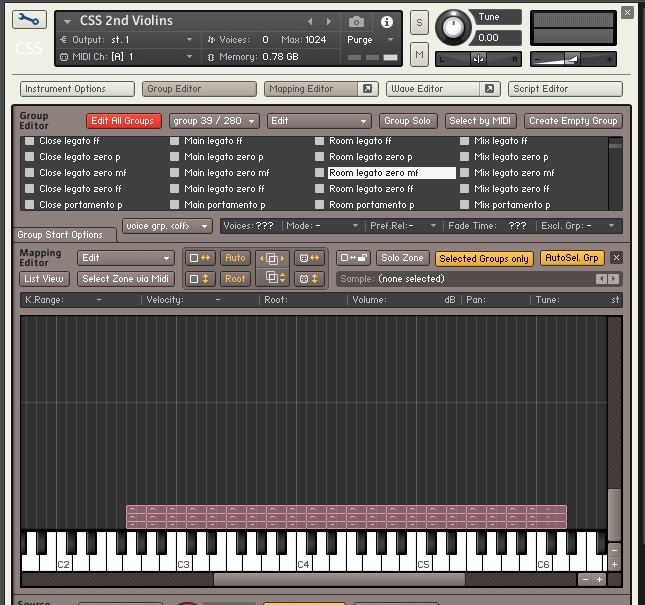Open Wave Editor in external window icon
645x605 pixels.
(x=489, y=89)
